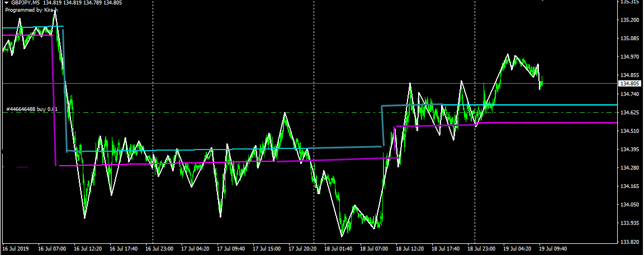Click the current price tag 134.805
644x255 pixels.
[629, 84]
